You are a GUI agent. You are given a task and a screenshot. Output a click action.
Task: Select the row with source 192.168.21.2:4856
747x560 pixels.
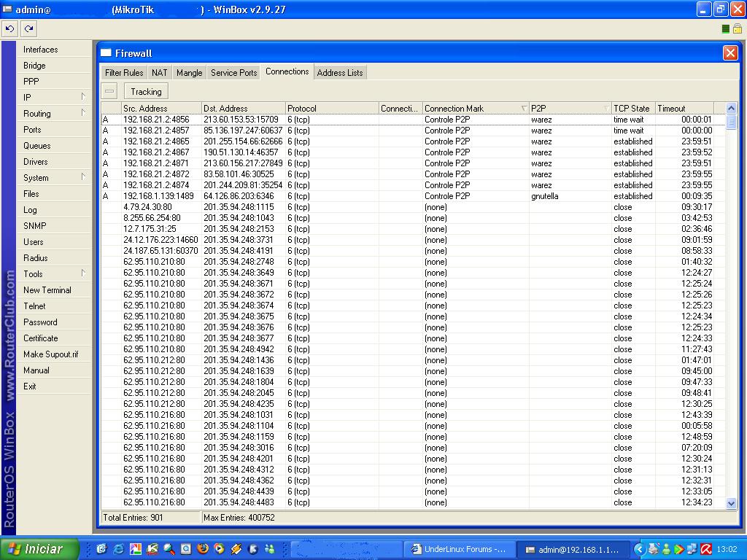click(x=414, y=120)
